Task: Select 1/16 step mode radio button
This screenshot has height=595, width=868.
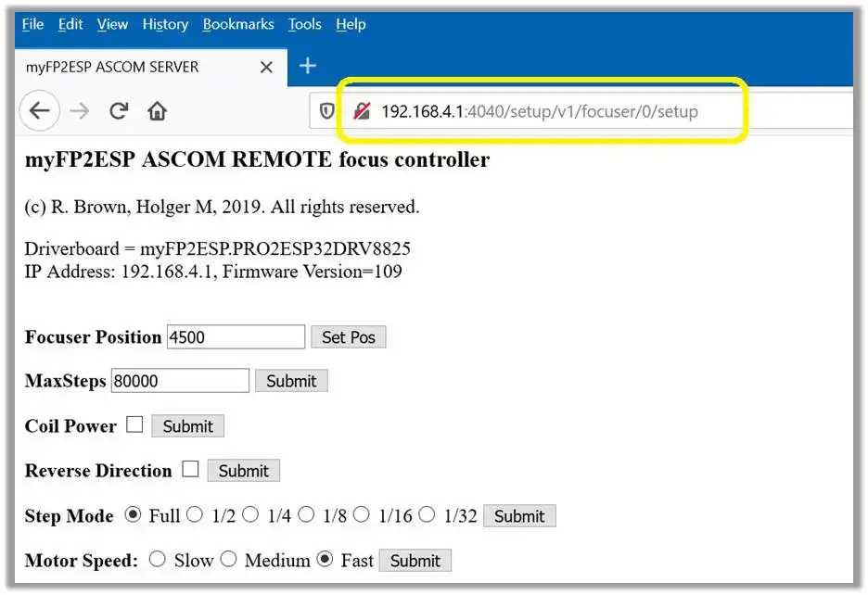Action: tap(361, 514)
